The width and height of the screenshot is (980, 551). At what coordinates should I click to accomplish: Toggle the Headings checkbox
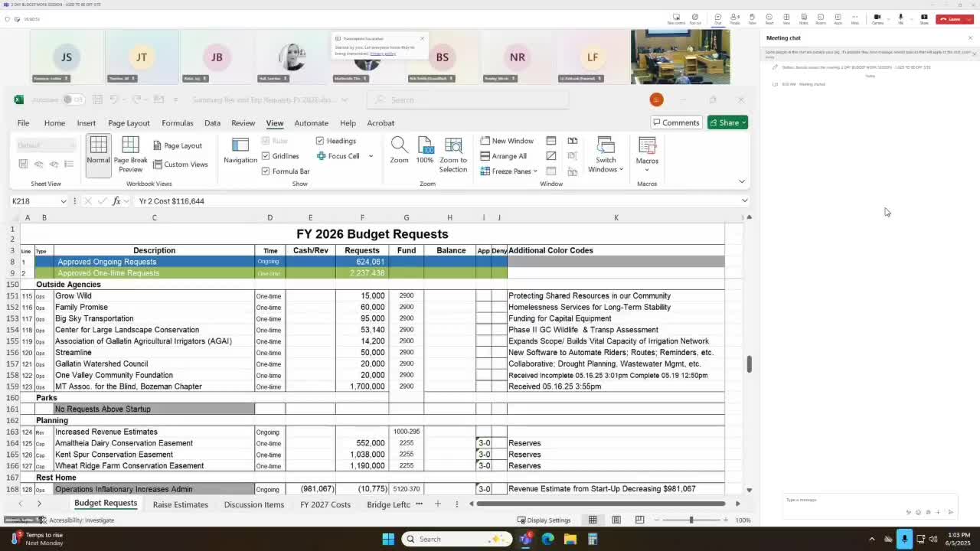320,141
